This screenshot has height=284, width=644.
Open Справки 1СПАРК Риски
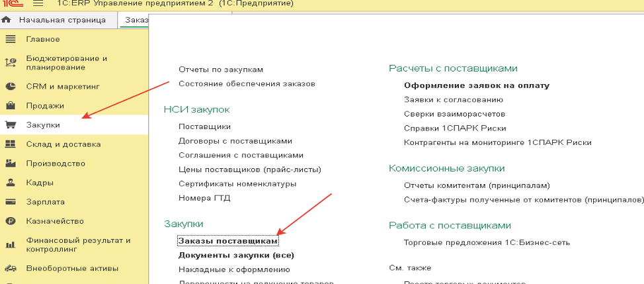point(455,128)
